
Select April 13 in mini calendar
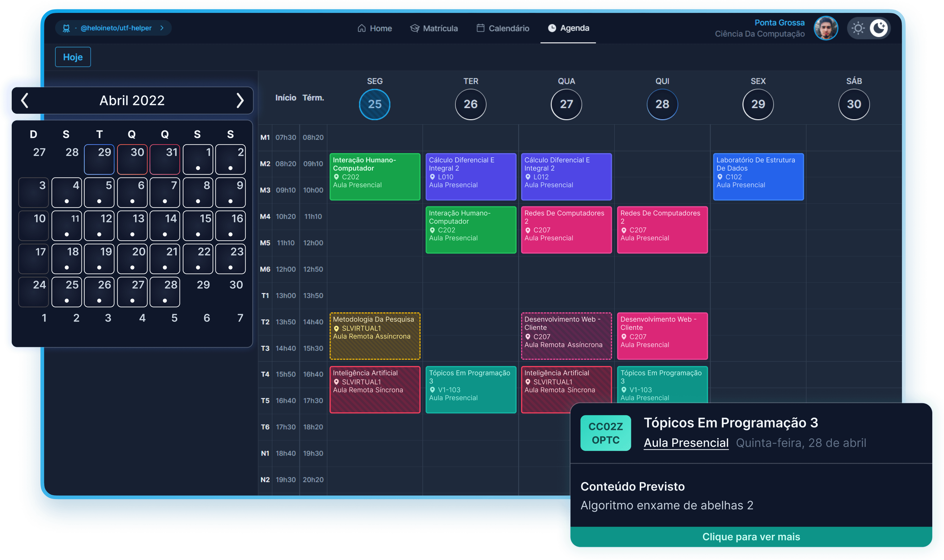(x=132, y=226)
